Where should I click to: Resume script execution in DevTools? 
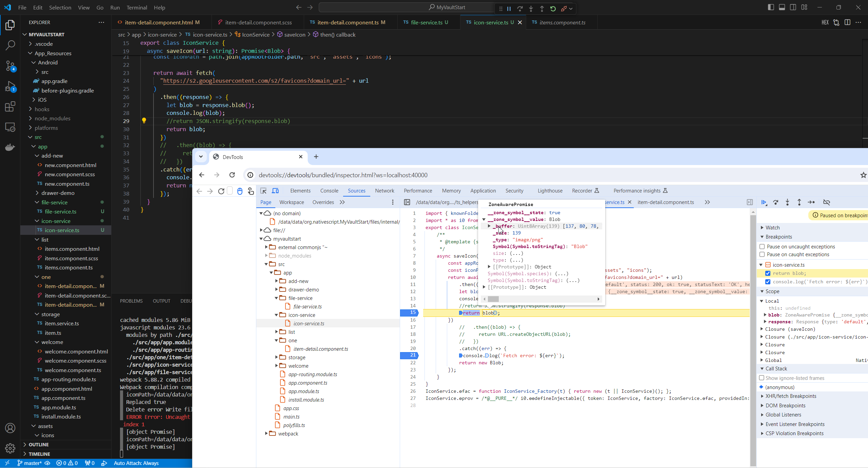point(764,202)
